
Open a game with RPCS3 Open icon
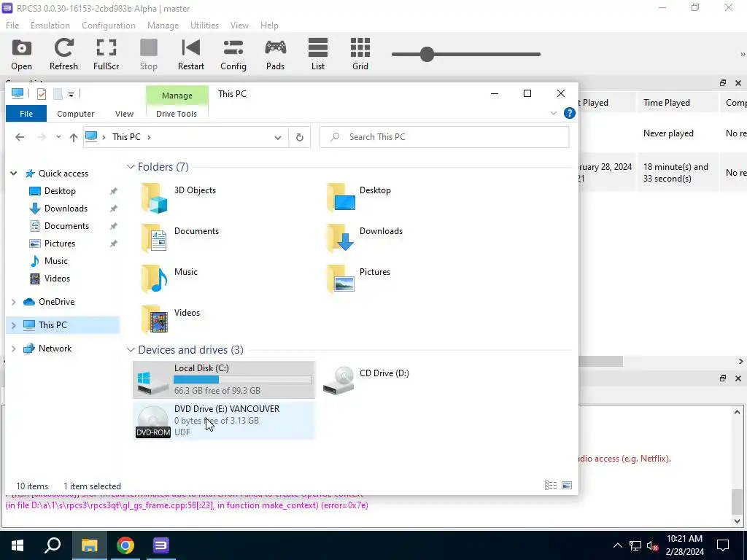pos(21,55)
